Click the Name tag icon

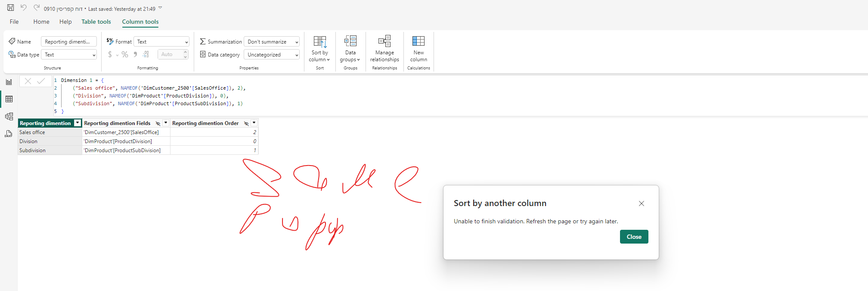(12, 41)
